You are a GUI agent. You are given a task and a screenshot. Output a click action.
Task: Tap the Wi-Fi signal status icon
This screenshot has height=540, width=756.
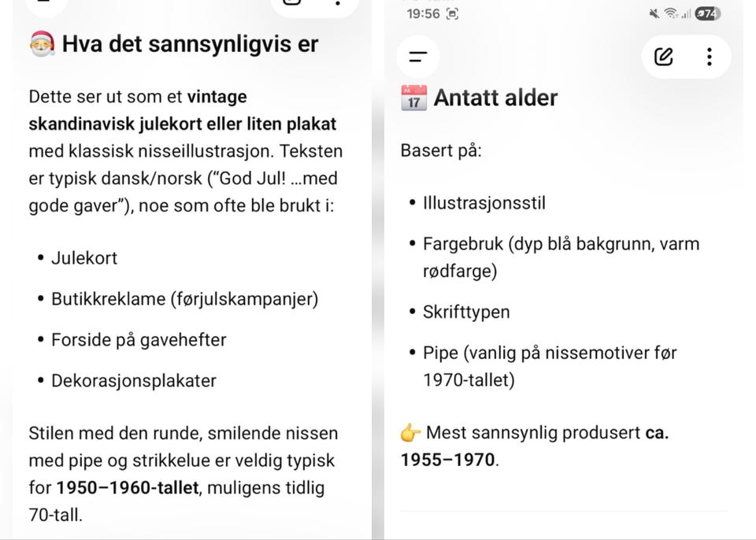[670, 13]
